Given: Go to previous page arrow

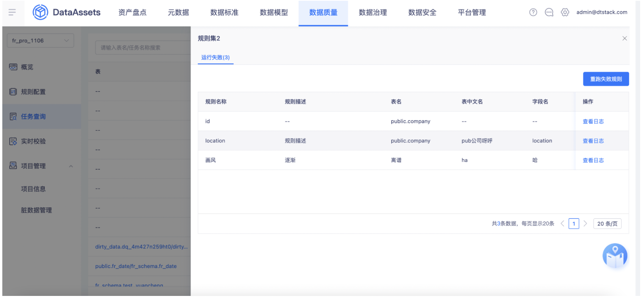Looking at the screenshot, I should point(563,223).
